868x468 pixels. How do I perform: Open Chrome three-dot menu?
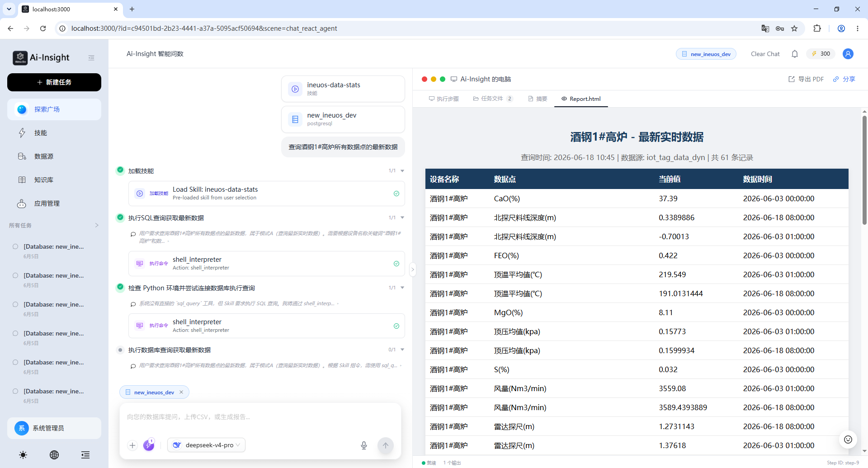858,28
